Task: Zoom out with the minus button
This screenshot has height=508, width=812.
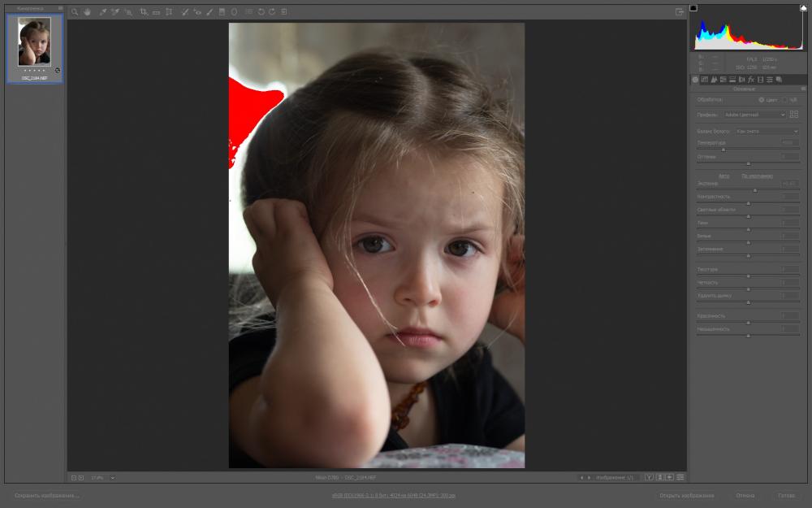Action: tap(74, 477)
